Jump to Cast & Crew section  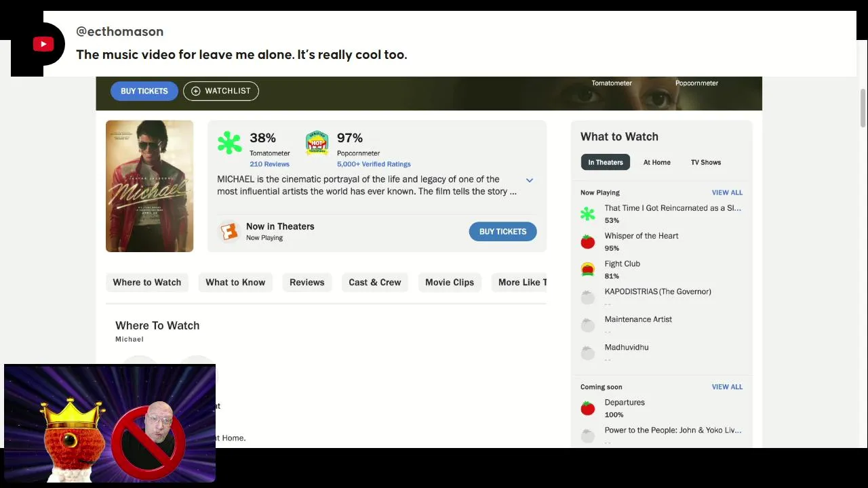pos(375,282)
